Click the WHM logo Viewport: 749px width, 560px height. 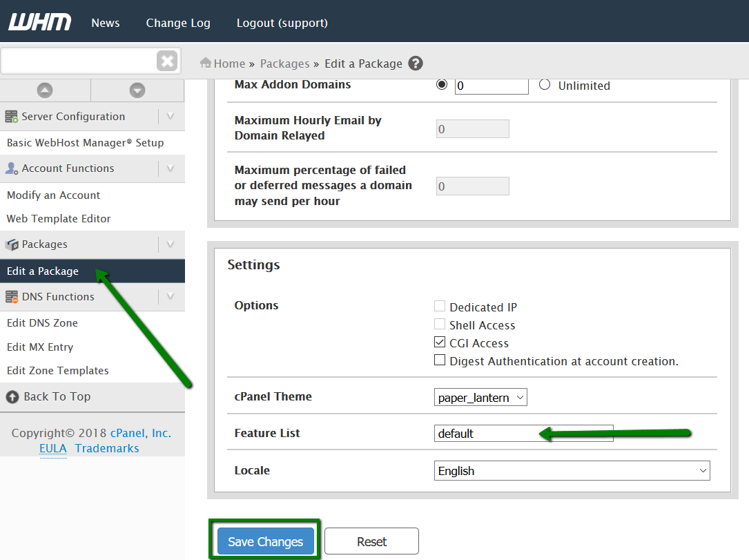[39, 22]
